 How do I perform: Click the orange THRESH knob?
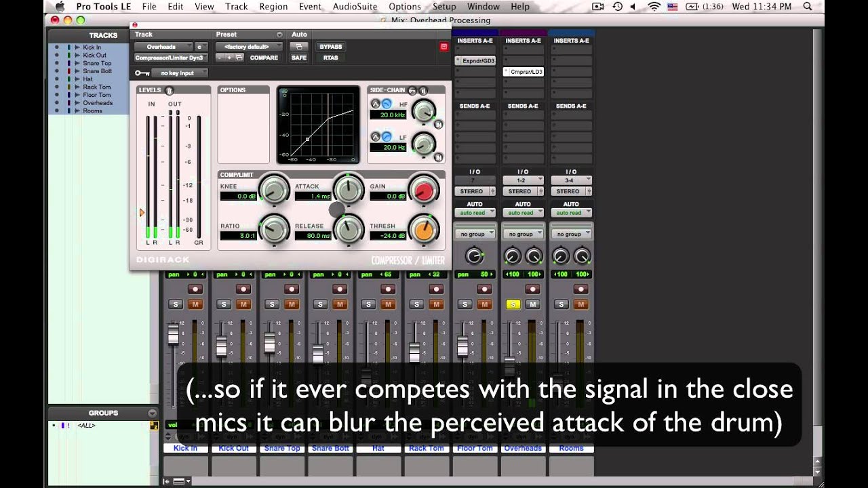click(x=423, y=229)
